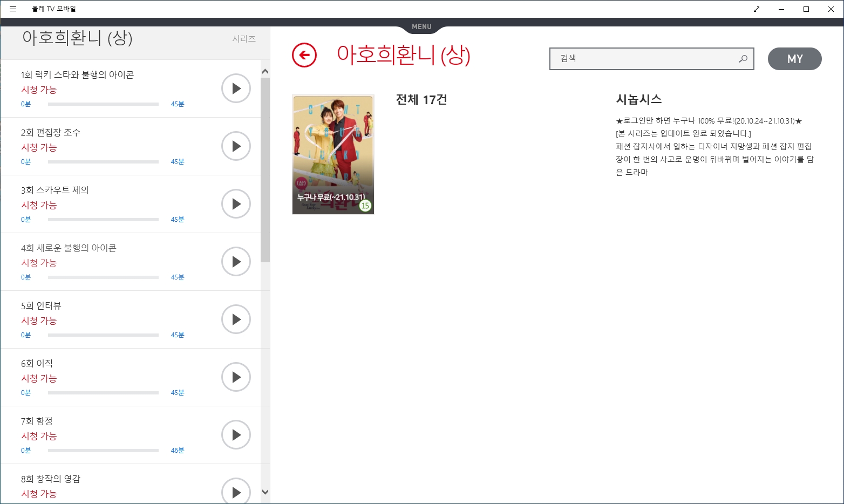Play episode 3회 스카우트 제의
Image resolution: width=844 pixels, height=504 pixels.
pos(236,204)
